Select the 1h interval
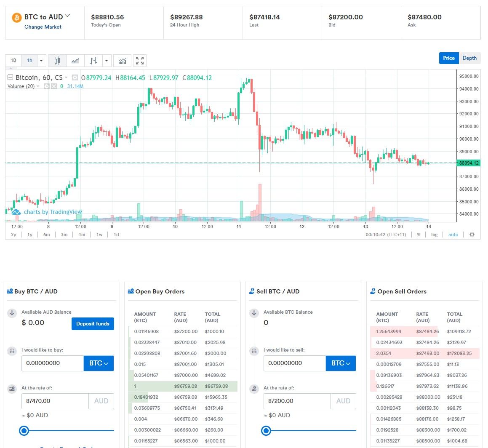This screenshot has width=488, height=448. click(29, 60)
